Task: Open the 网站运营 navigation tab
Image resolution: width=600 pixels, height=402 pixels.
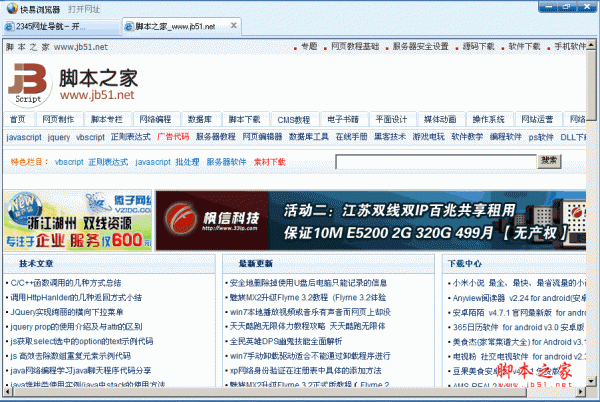Action: pyautogui.click(x=537, y=119)
